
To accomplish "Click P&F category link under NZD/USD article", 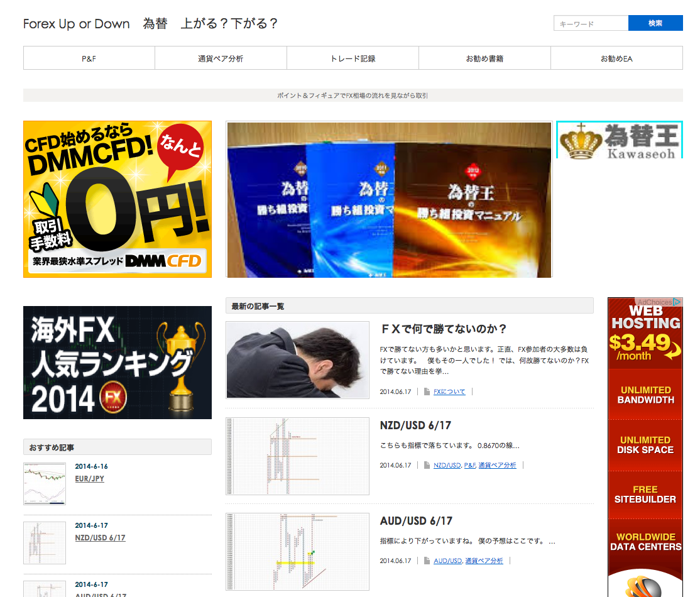I will [469, 465].
